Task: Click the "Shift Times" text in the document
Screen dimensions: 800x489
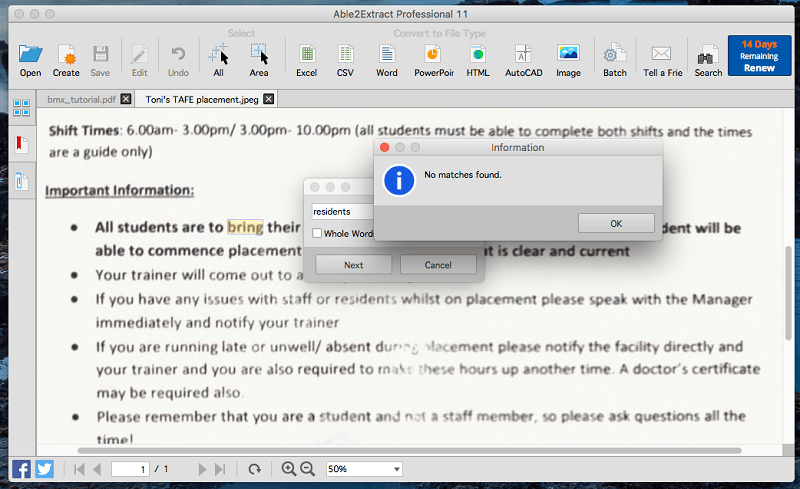Action: (84, 131)
